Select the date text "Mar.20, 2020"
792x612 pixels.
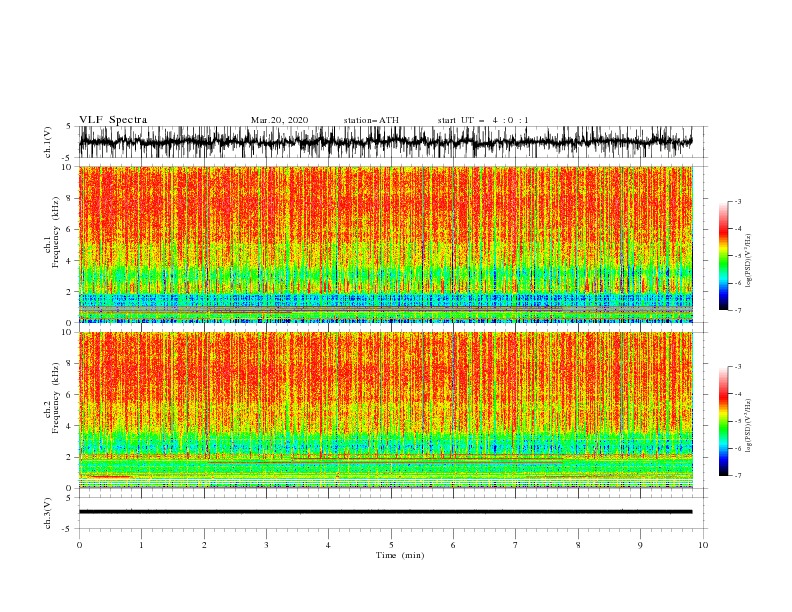[279, 120]
